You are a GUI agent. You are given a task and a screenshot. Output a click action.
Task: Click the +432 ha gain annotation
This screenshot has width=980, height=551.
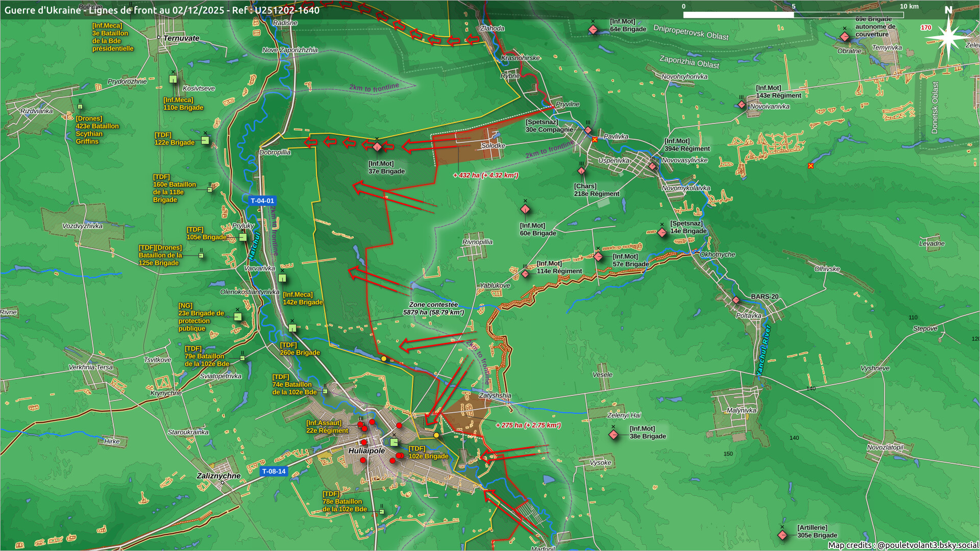tap(485, 176)
